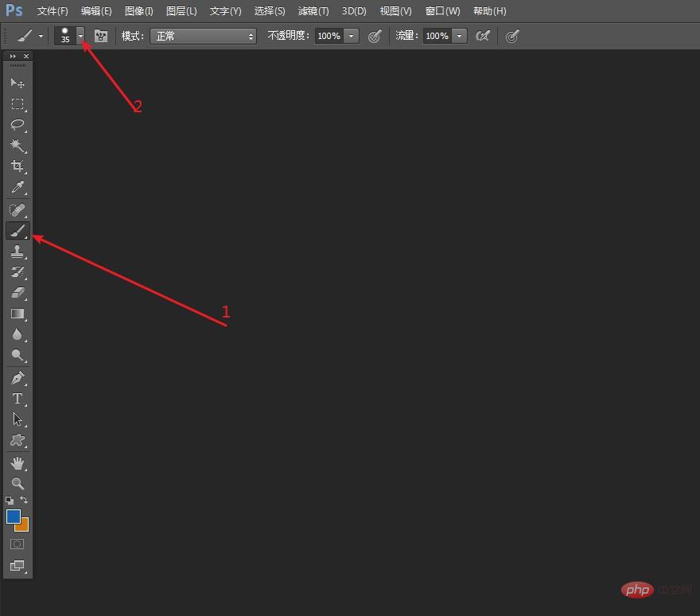This screenshot has height=616, width=700.
Task: Click the flow 100% input field
Action: point(437,36)
